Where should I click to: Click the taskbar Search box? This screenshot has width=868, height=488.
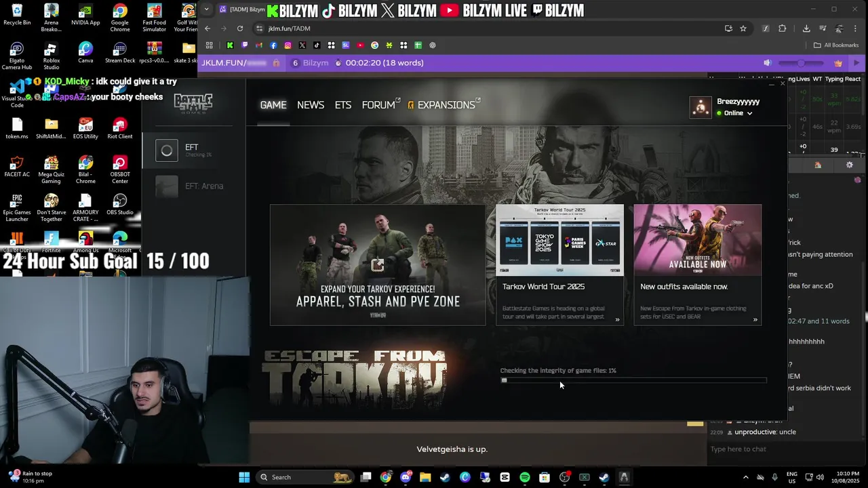click(305, 477)
